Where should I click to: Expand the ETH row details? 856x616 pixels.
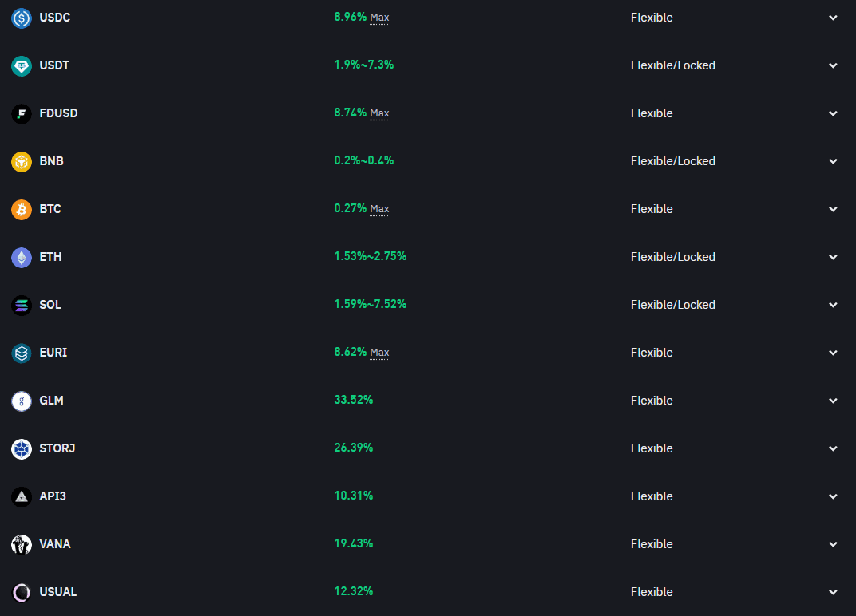click(833, 257)
